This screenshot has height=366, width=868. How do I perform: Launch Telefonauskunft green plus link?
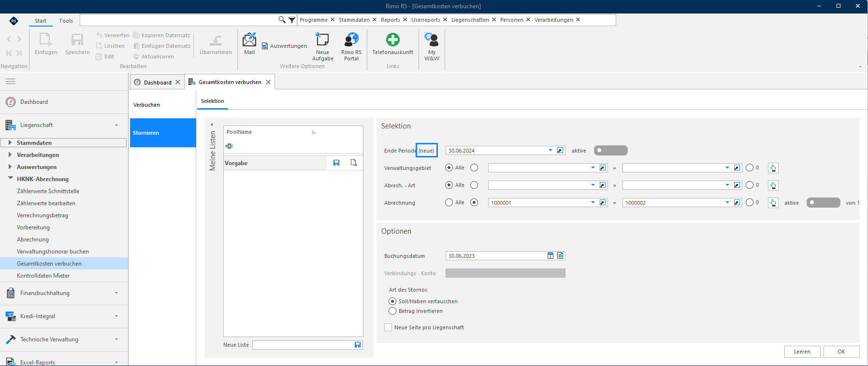(x=393, y=40)
